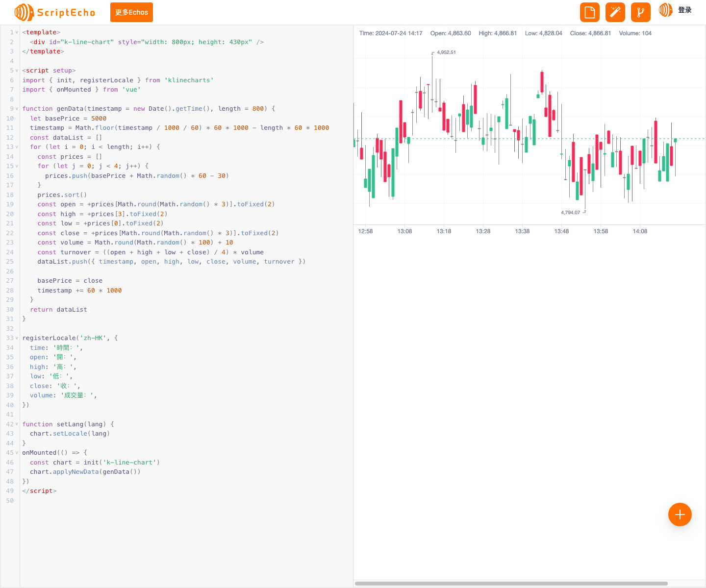Click the Volume: 104 tooltip value
This screenshot has height=588, width=706.
pos(635,33)
